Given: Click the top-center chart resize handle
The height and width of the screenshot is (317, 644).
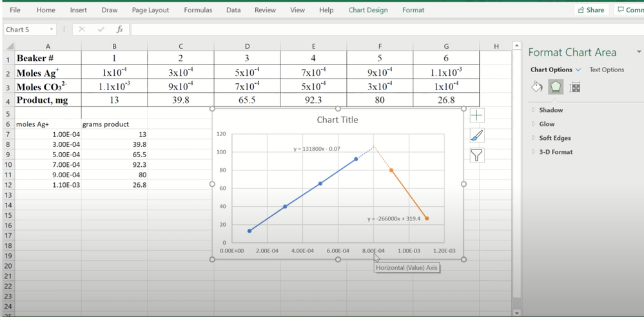Looking at the screenshot, I should point(338,109).
